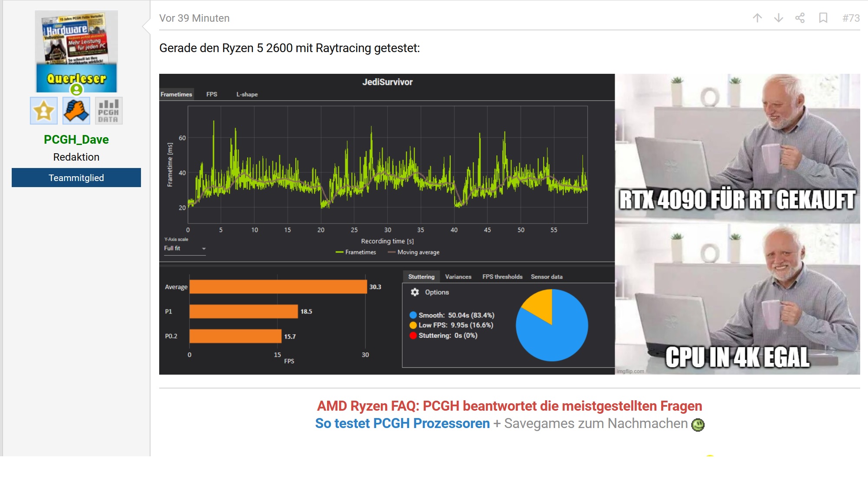Switch to the FPS graph tab

tap(212, 94)
